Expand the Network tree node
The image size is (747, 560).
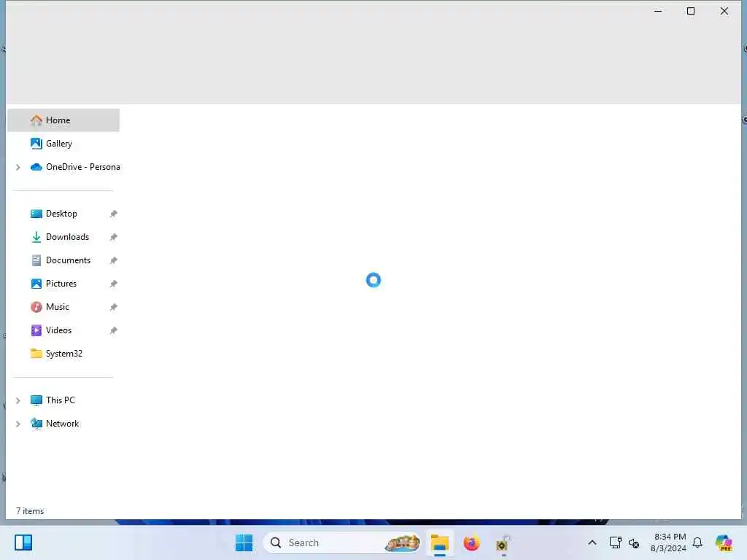(x=18, y=424)
